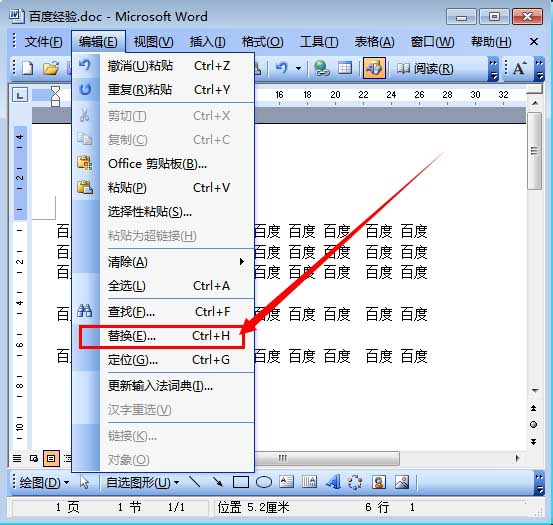
Task: Click the Insert hyperlink globe icon
Action: coord(322,68)
